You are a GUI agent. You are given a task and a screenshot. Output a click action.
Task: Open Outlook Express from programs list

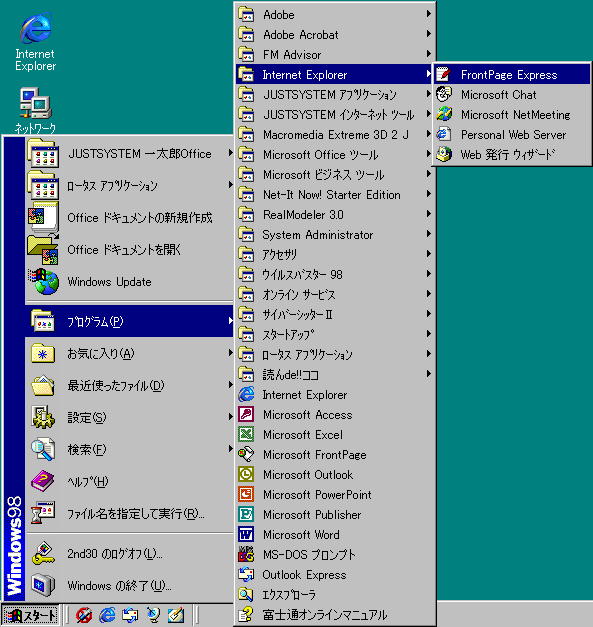(335, 574)
